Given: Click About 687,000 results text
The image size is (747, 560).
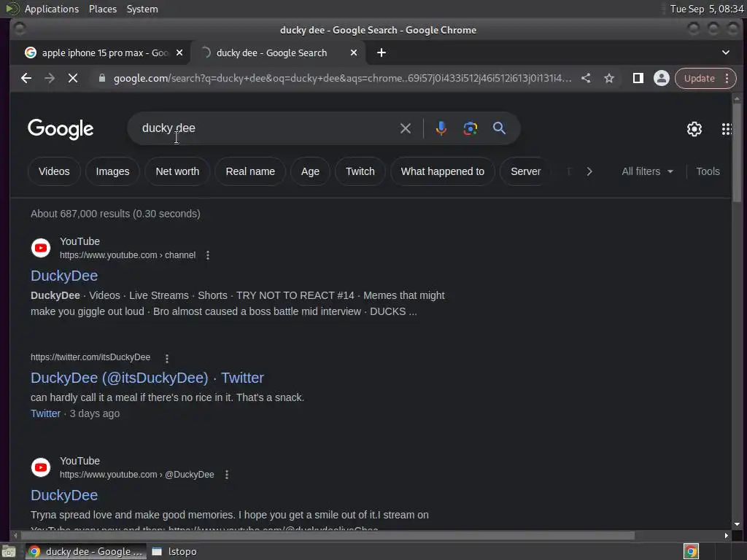Looking at the screenshot, I should (x=115, y=214).
